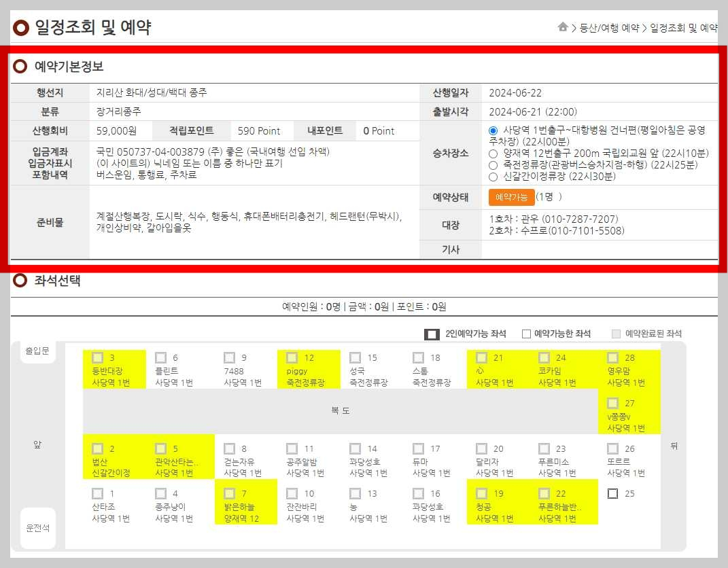
Task: Check seat 15 성국 checkbox
Action: (x=356, y=357)
